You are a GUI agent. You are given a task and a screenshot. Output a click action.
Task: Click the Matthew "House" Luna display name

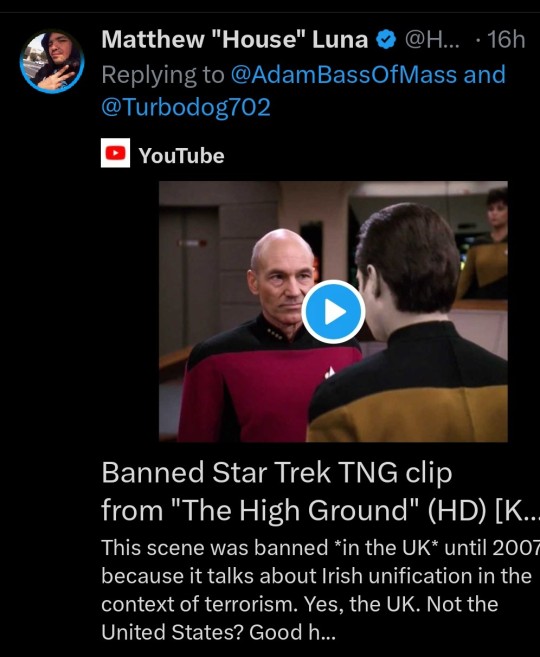[x=235, y=39]
